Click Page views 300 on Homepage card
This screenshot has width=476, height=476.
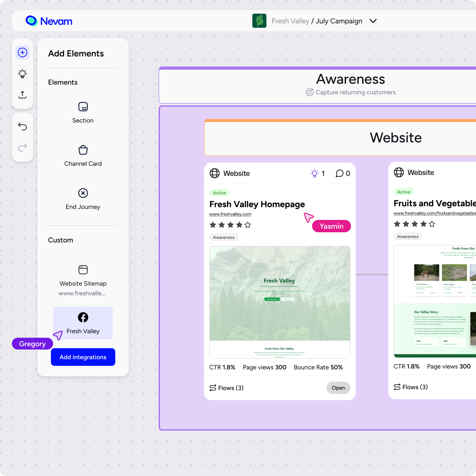(264, 367)
